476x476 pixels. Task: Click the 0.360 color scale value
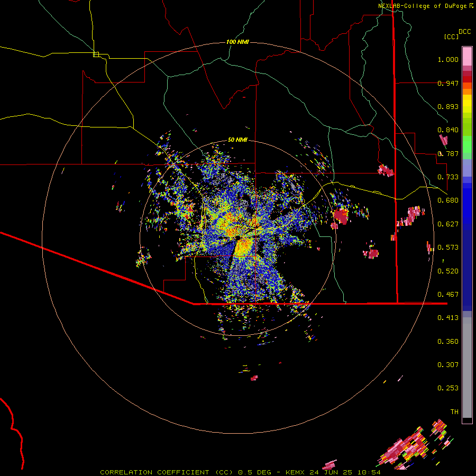(x=448, y=342)
